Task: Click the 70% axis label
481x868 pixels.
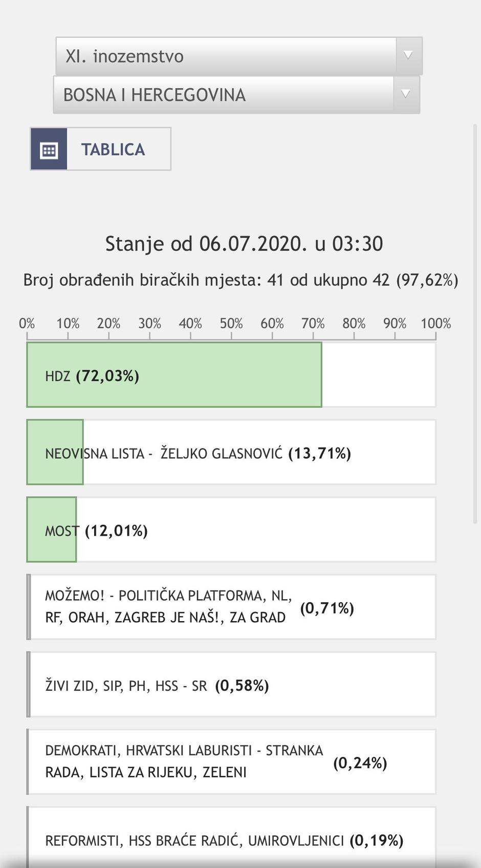Action: tap(313, 324)
